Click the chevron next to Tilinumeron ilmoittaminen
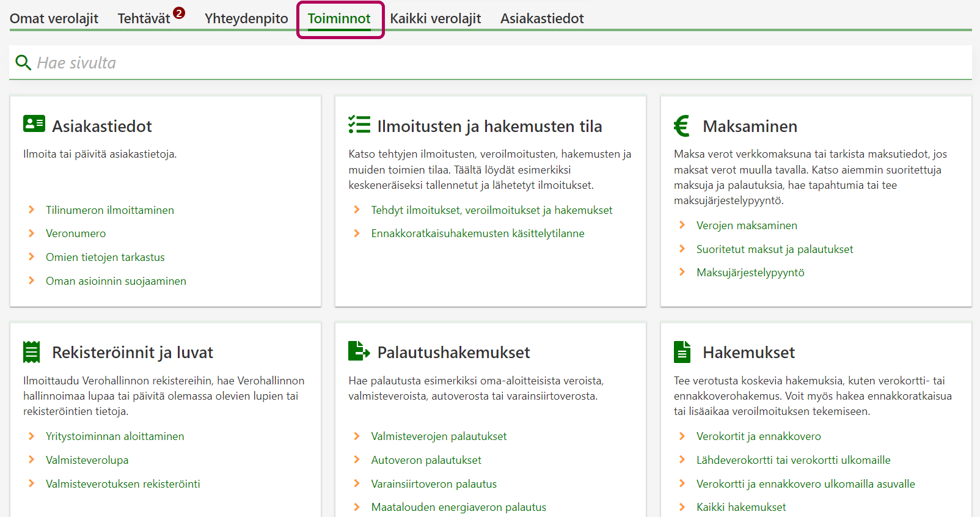Screen dimensions: 980x517 coord(32,210)
